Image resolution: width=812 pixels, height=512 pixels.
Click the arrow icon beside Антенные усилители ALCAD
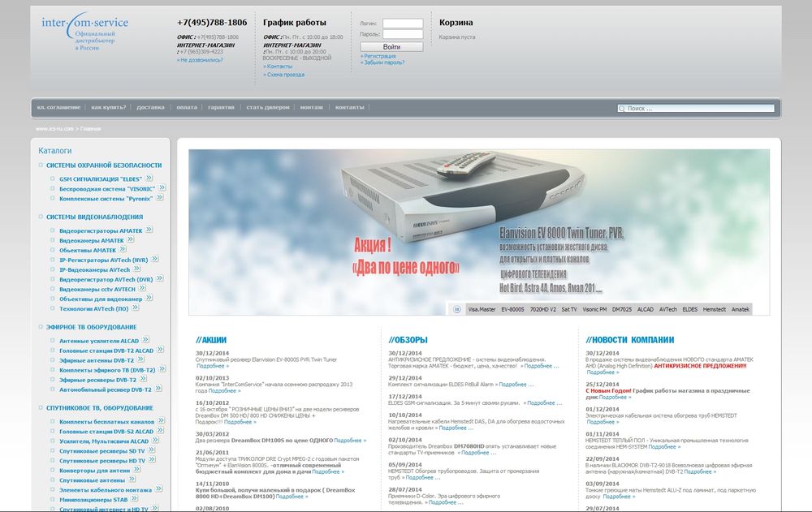click(145, 340)
